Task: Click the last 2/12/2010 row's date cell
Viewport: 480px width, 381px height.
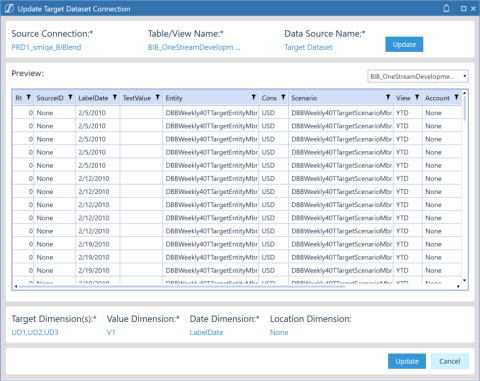Action: point(98,231)
